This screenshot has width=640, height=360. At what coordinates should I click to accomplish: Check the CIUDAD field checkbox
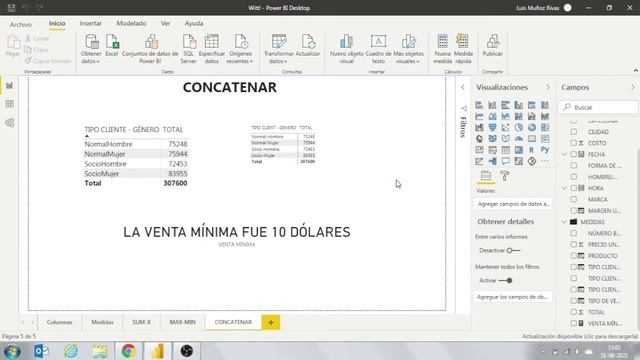pyautogui.click(x=574, y=132)
